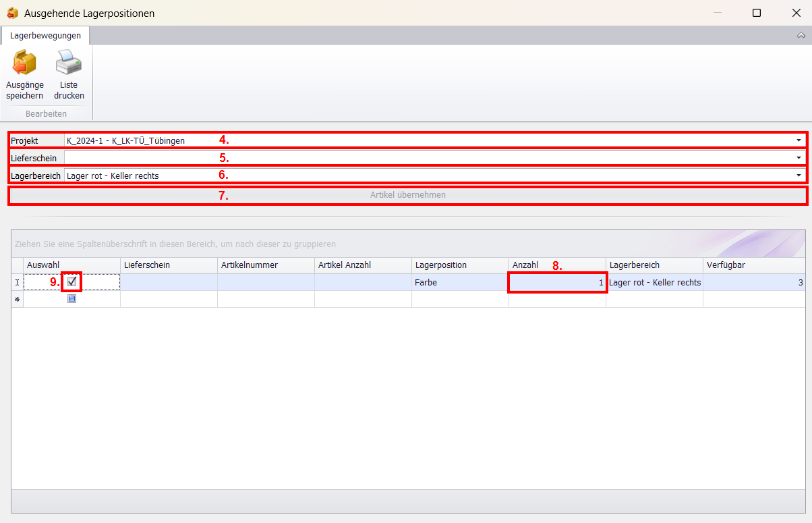
Task: Edit the Anzahl cell in the first row
Action: click(x=557, y=283)
